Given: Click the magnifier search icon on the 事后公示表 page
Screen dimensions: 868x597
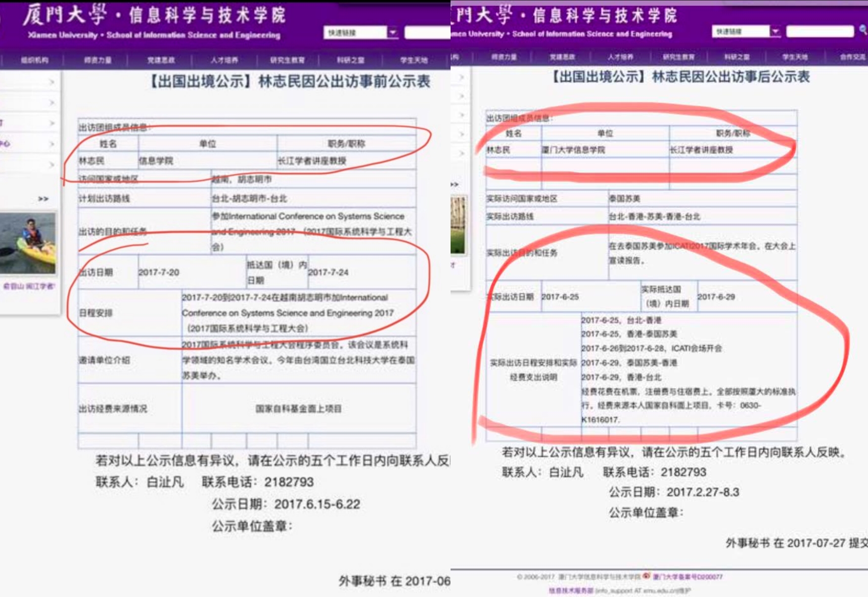Looking at the screenshot, I should (x=864, y=30).
